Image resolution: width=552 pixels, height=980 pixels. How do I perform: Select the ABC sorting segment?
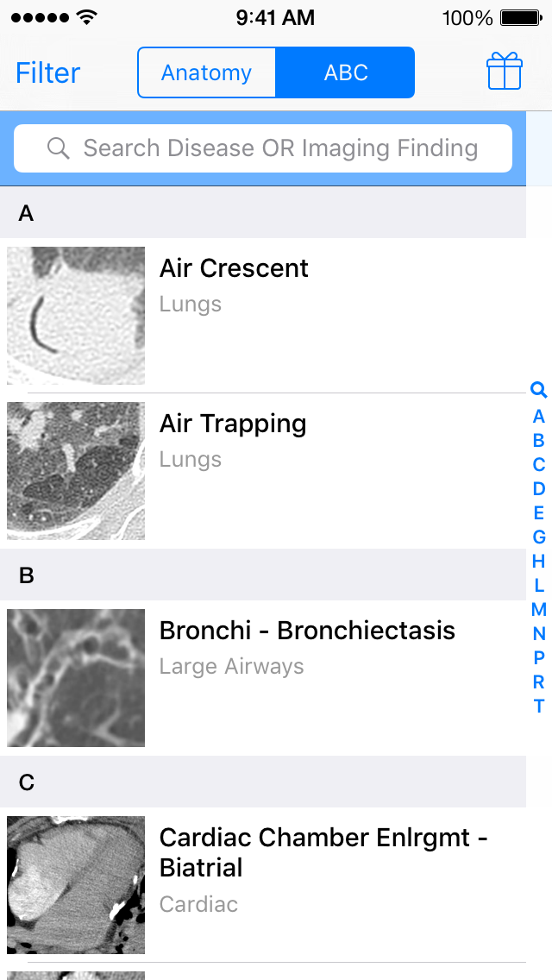point(345,72)
